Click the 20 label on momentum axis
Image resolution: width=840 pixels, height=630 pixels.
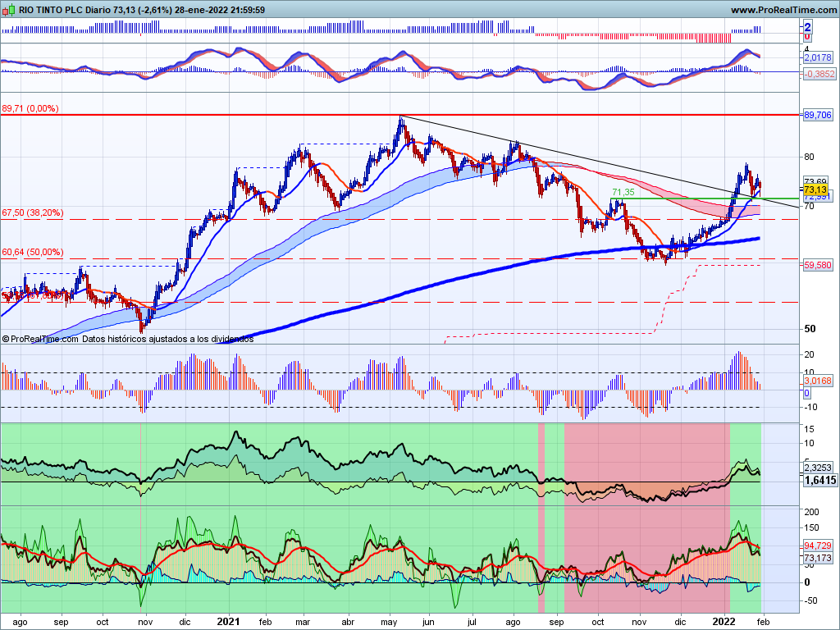pos(809,354)
